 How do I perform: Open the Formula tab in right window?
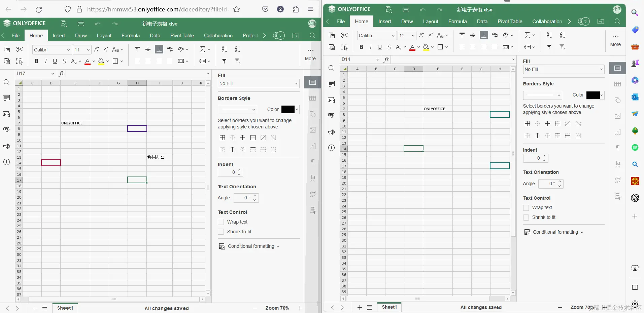pos(457,22)
